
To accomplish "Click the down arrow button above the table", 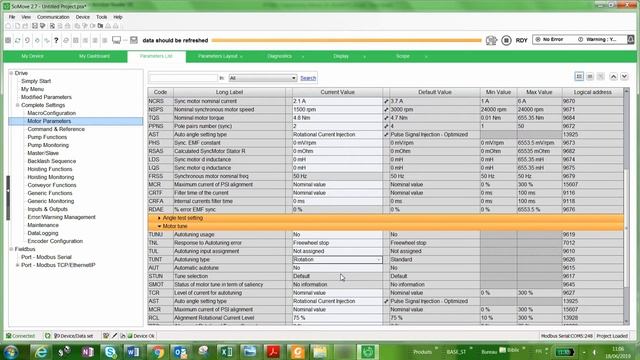I will (x=624, y=76).
